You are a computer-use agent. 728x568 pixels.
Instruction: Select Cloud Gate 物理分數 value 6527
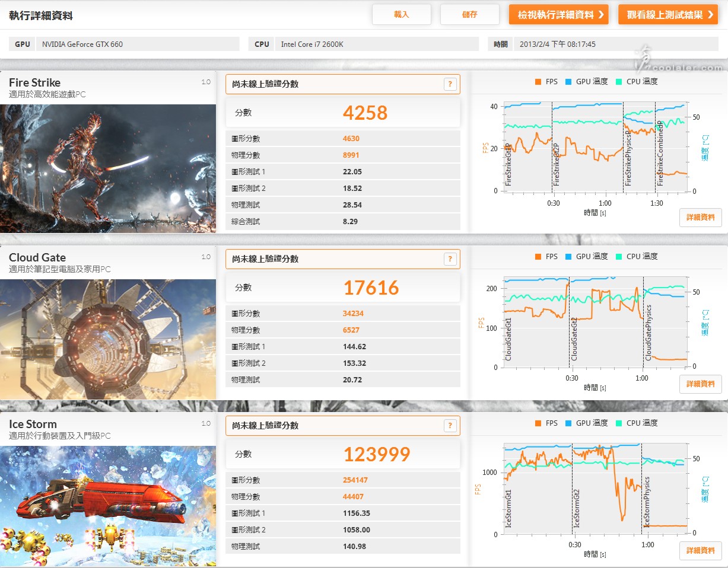351,330
